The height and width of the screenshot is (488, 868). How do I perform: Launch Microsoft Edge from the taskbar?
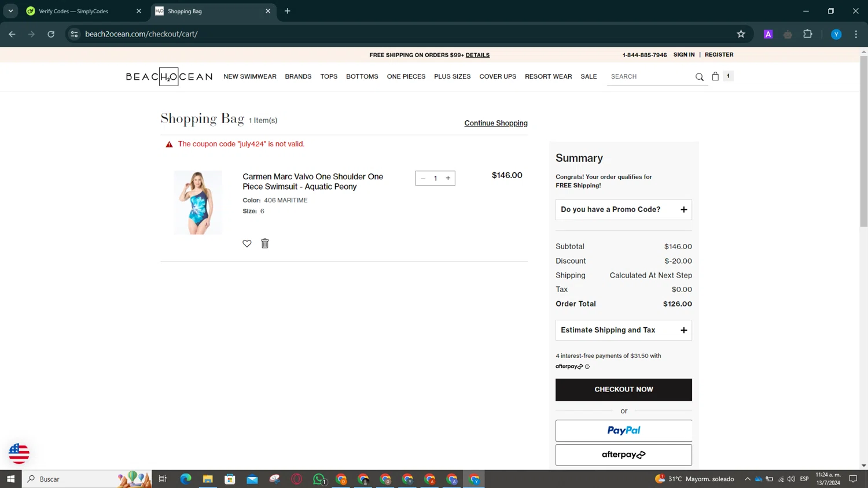186,479
